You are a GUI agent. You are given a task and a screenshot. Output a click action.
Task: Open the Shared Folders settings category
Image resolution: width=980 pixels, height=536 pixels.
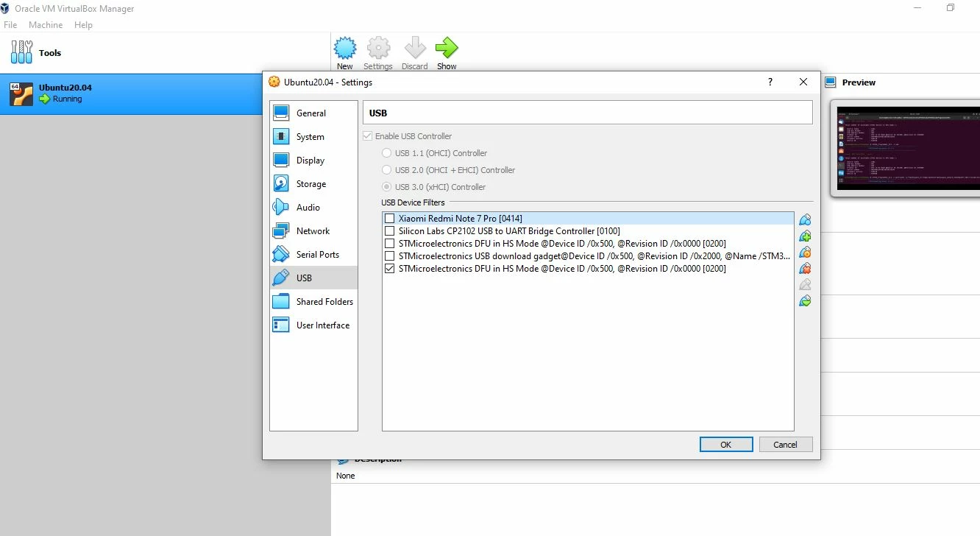pos(313,302)
